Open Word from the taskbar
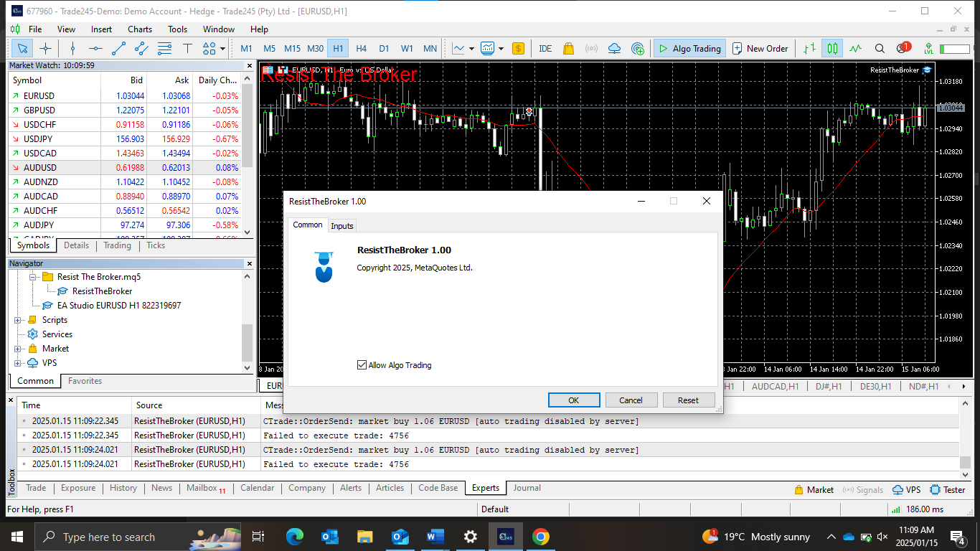Screen dimensions: 980x551 (x=435, y=537)
